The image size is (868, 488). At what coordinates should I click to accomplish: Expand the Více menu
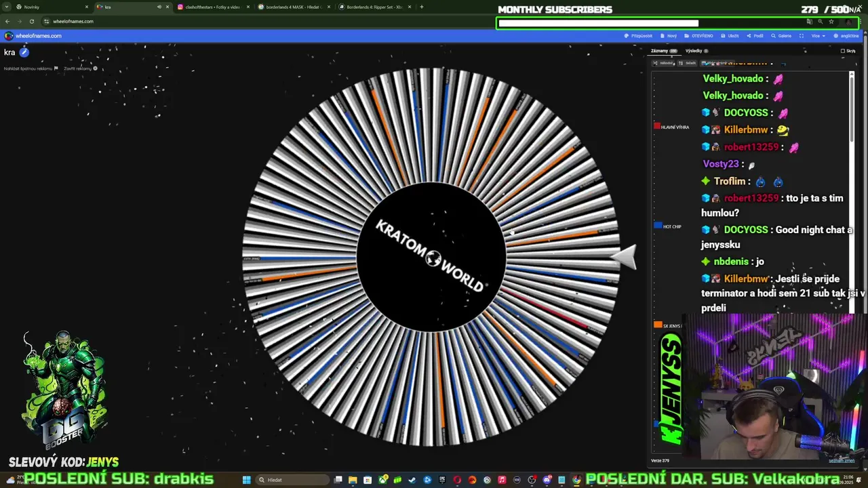pyautogui.click(x=818, y=36)
